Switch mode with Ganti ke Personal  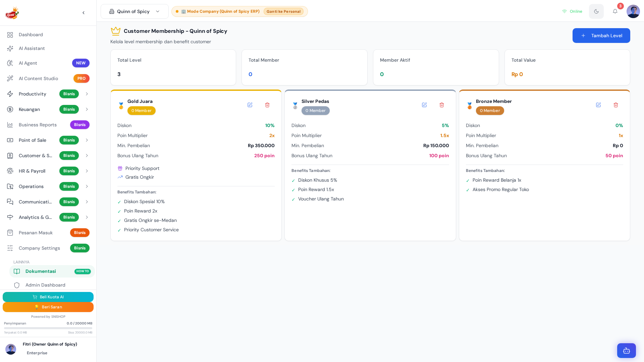point(283,11)
